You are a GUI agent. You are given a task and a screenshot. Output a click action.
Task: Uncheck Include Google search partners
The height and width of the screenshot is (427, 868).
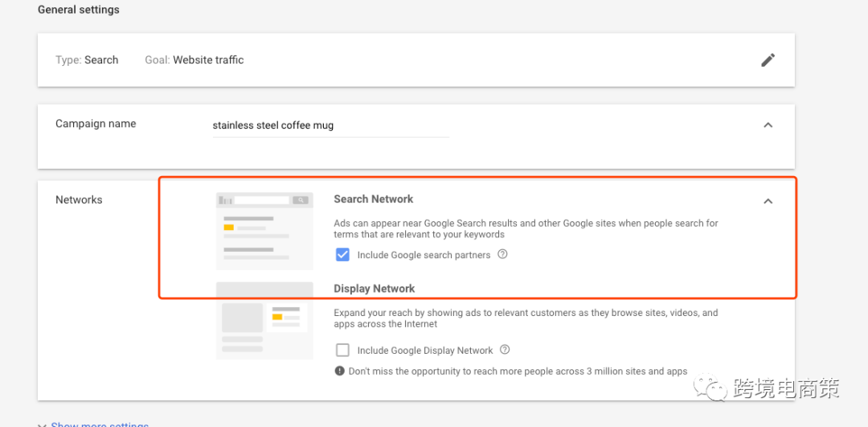[343, 255]
